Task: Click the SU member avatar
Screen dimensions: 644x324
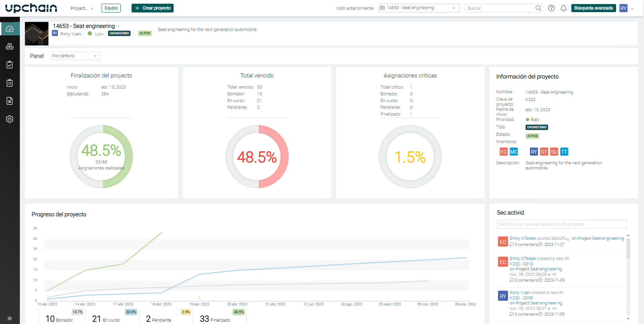Action: [x=554, y=152]
